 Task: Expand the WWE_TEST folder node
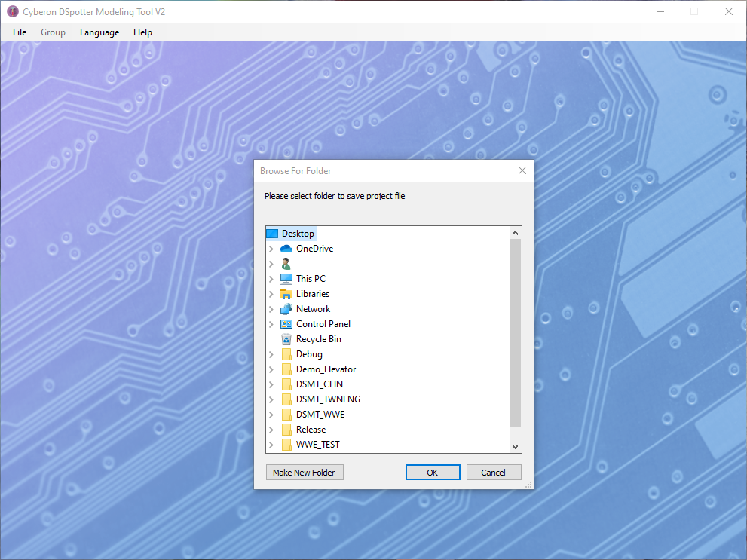271,445
